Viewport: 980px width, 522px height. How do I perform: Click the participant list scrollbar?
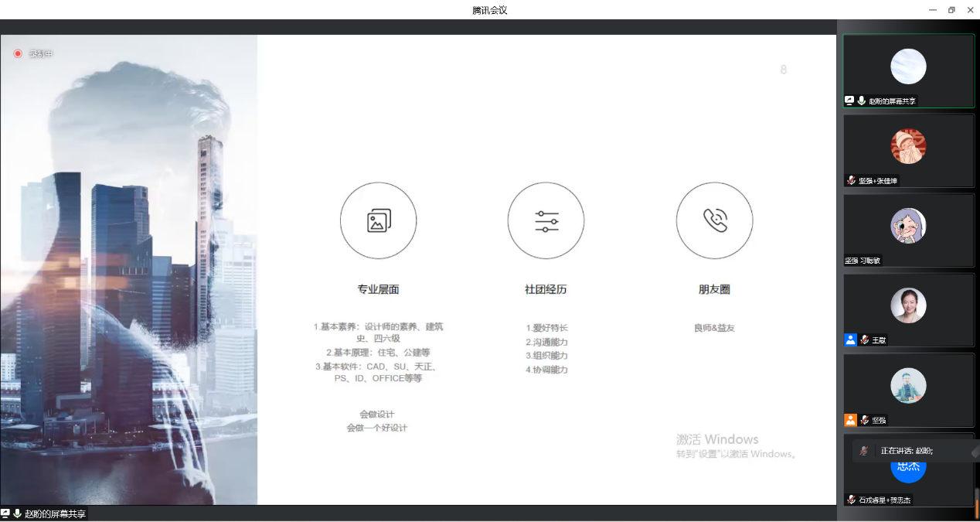pos(976,503)
